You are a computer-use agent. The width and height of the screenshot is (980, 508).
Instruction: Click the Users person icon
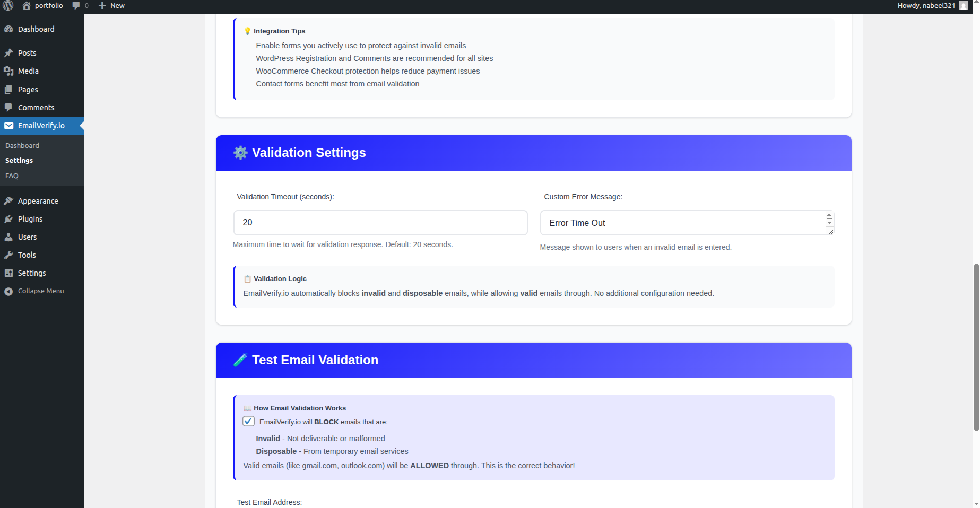(8, 237)
